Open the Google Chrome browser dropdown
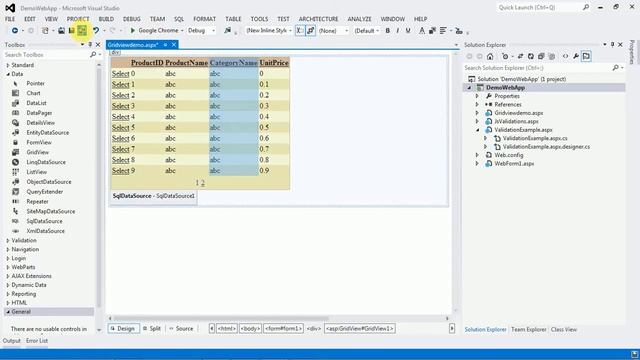 point(182,31)
